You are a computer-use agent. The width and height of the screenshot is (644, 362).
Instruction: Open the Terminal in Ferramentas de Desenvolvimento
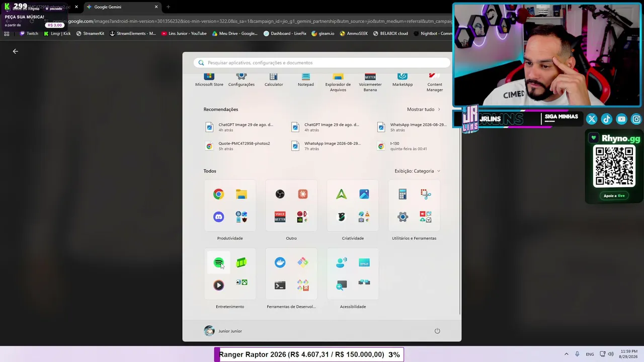(x=280, y=285)
